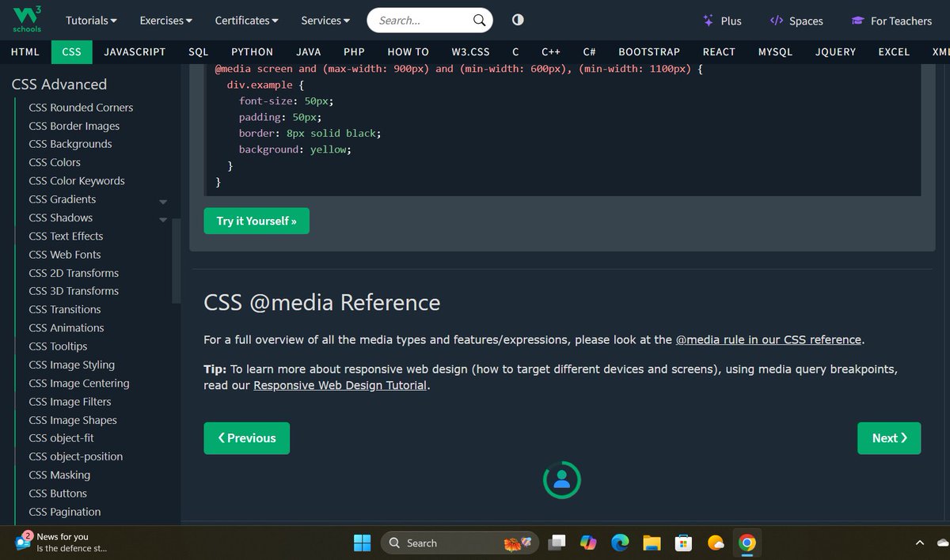This screenshot has height=560, width=950.
Task: Open the Plus subscription link
Action: tap(722, 21)
